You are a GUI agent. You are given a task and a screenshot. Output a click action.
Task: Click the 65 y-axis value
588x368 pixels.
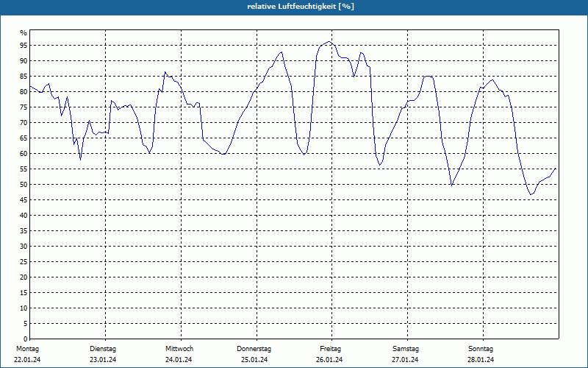point(24,138)
